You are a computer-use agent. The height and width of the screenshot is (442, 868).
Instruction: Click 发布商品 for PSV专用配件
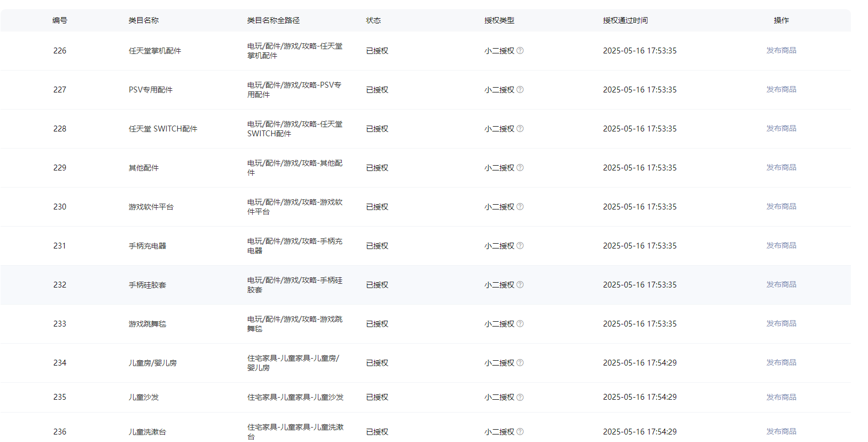pyautogui.click(x=781, y=89)
